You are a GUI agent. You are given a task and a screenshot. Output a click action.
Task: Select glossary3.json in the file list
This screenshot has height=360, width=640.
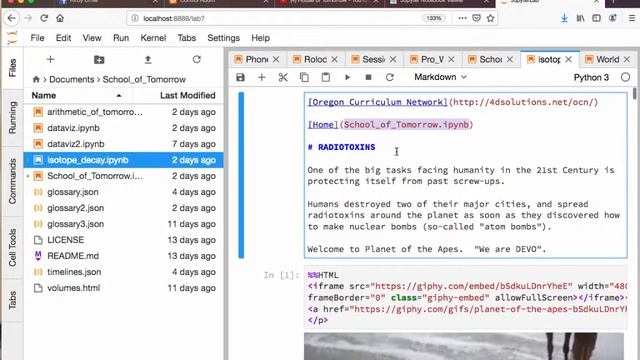pos(123,224)
